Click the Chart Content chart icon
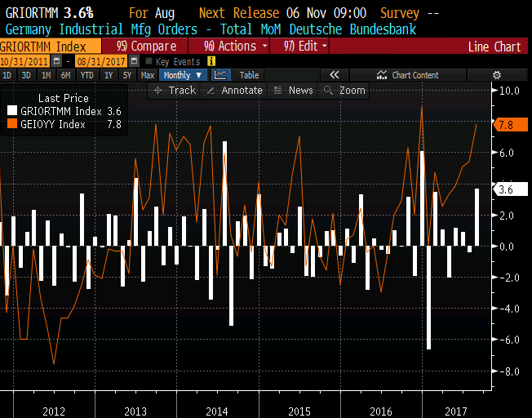Image resolution: width=532 pixels, height=418 pixels. point(382,75)
